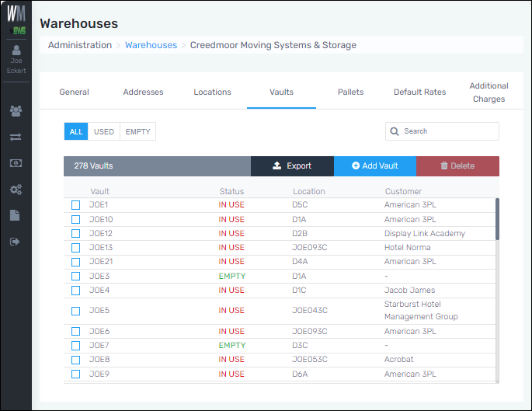Click the search magnifier icon
532x411 pixels.
[395, 131]
